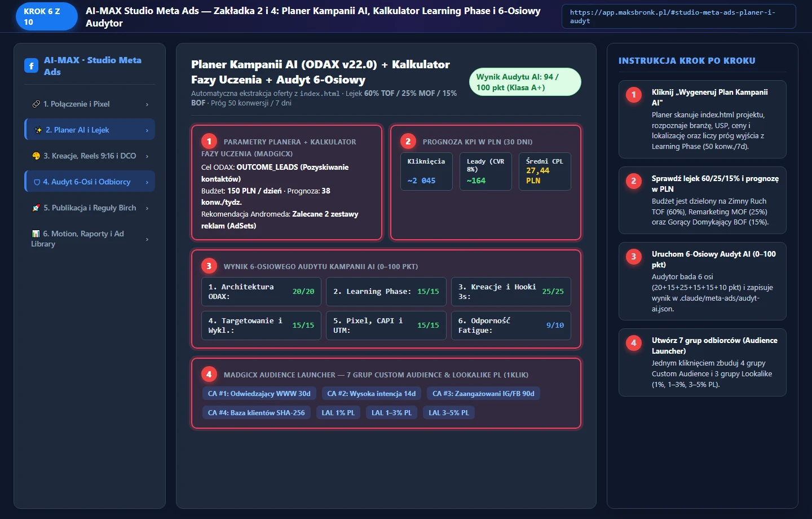The image size is (812, 519).
Task: Select the LAL 1% PL audience chip
Action: click(338, 413)
